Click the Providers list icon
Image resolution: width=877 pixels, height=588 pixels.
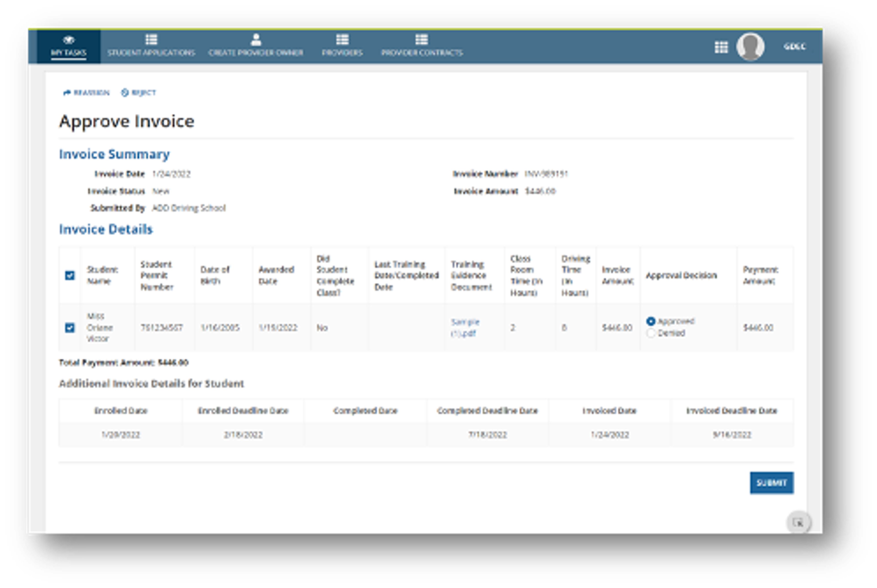point(342,39)
